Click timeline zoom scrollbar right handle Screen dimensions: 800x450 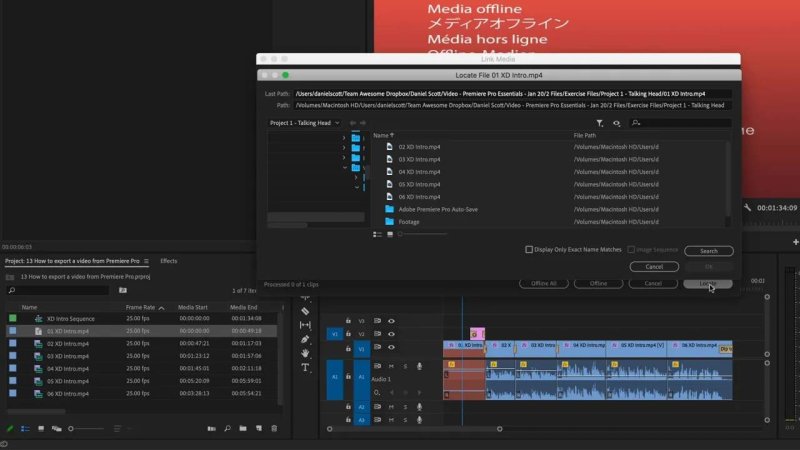point(499,429)
